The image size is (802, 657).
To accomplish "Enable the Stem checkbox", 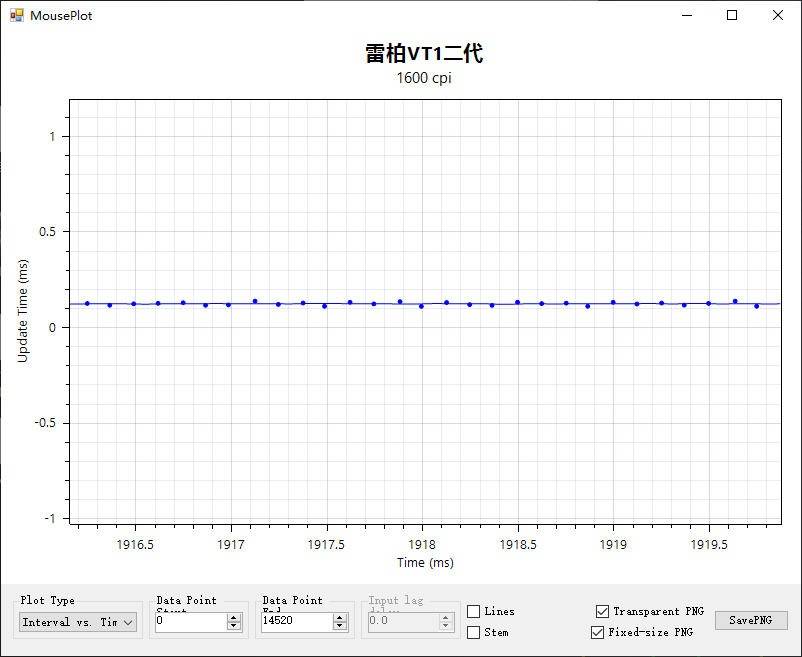I will pyautogui.click(x=474, y=632).
